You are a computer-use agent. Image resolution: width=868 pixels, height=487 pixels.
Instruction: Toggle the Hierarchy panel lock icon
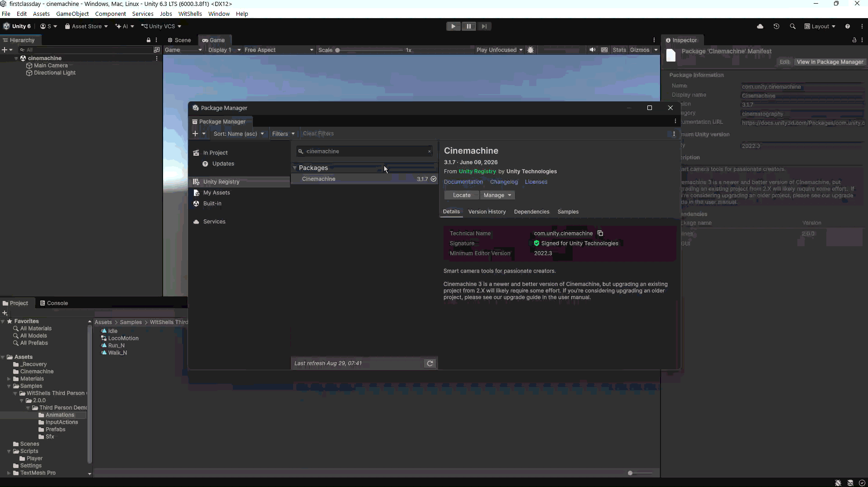point(149,40)
